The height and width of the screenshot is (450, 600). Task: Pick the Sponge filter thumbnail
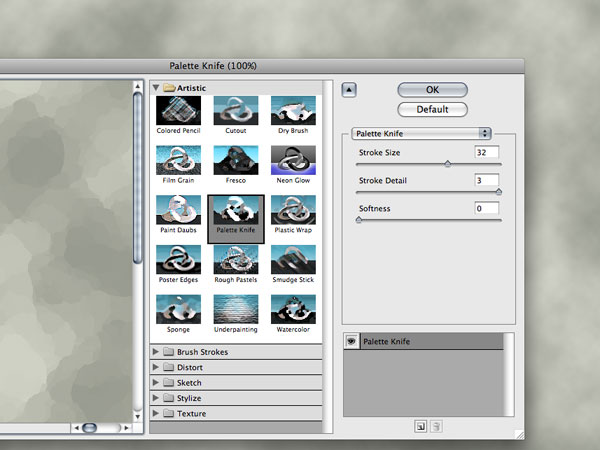click(x=178, y=309)
